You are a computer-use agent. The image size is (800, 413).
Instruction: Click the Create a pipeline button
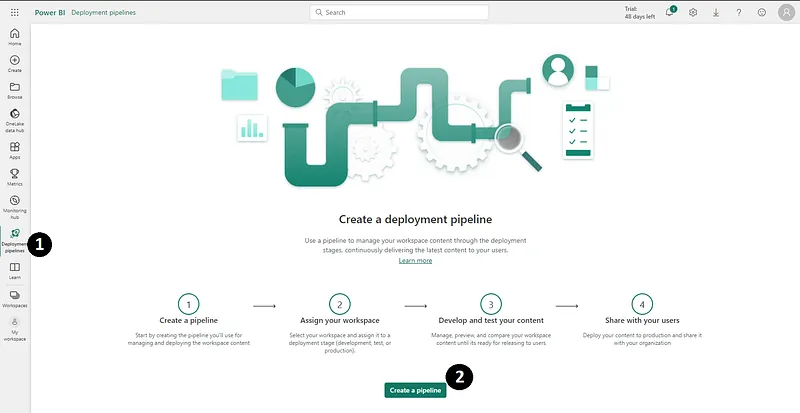pyautogui.click(x=415, y=390)
